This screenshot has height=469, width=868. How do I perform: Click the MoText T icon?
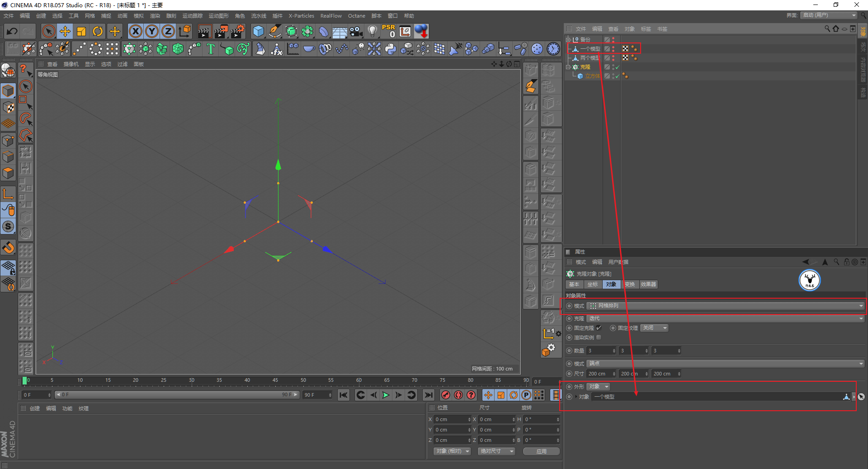coord(211,49)
